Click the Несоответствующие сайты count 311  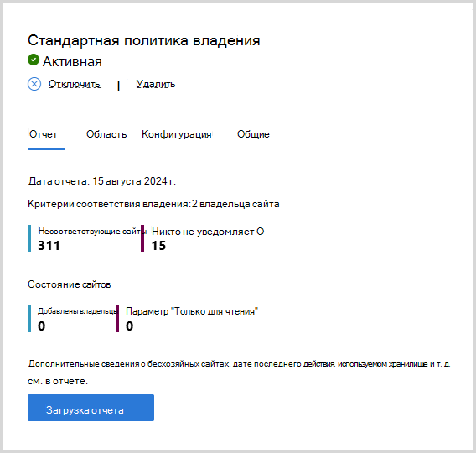(x=49, y=246)
